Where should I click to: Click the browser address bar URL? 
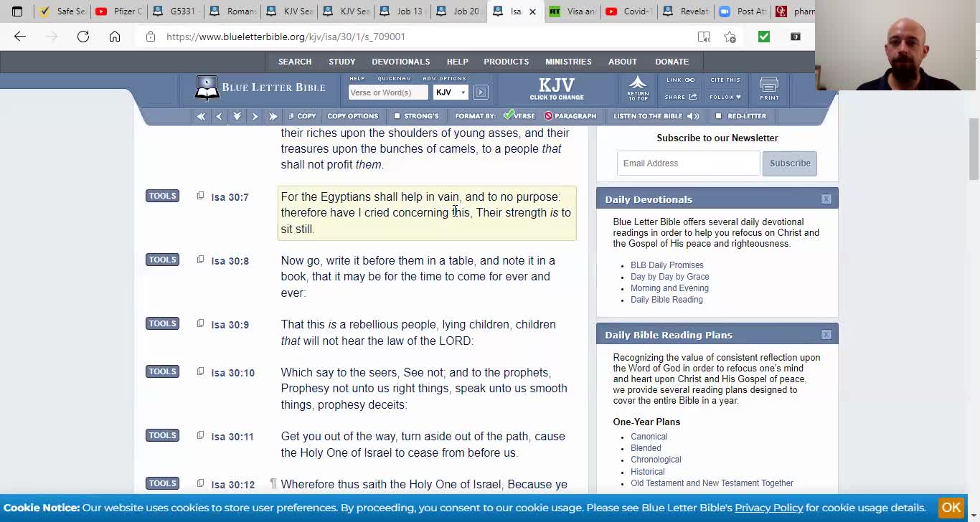(x=286, y=37)
